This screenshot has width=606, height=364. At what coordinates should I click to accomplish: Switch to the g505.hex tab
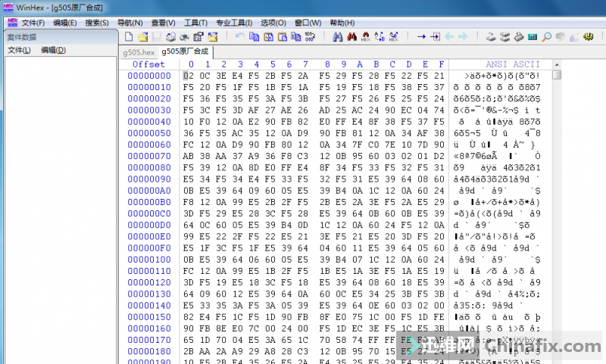tap(139, 52)
